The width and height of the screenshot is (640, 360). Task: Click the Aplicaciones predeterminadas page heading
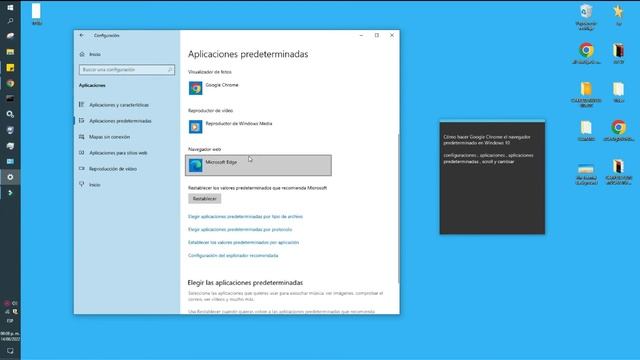pos(248,54)
